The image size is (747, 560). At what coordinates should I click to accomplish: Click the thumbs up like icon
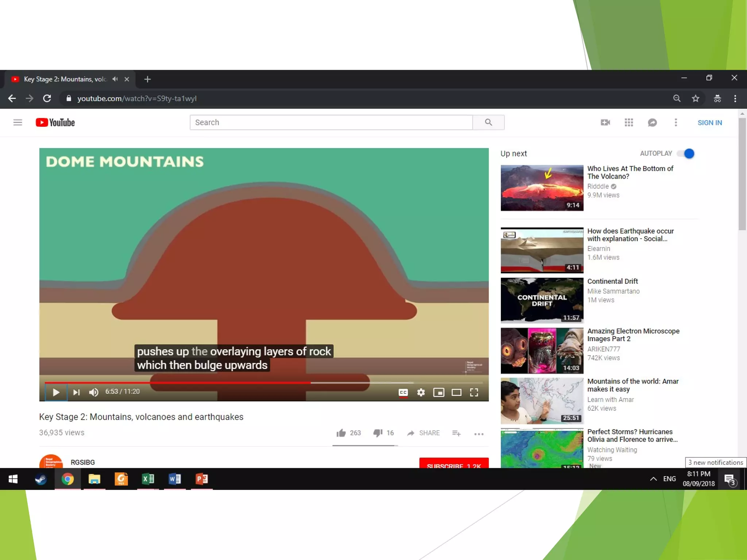[341, 433]
